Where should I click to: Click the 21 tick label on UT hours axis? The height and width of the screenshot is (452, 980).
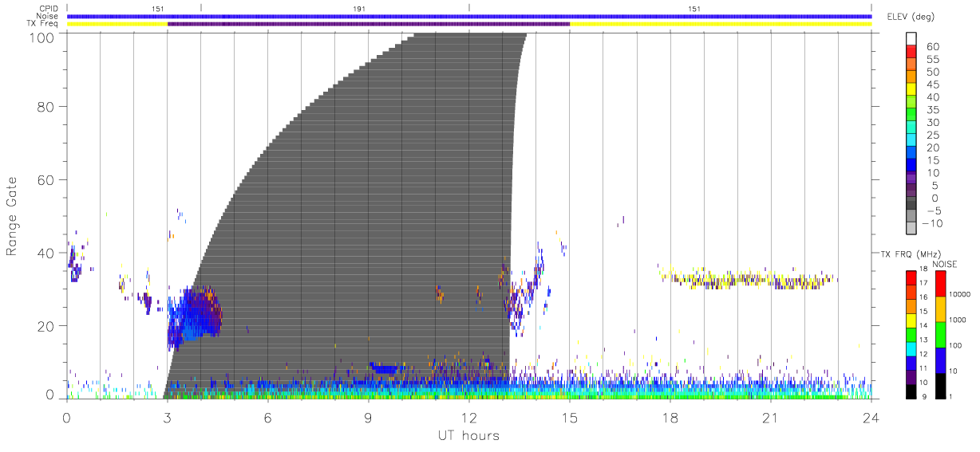(x=771, y=419)
